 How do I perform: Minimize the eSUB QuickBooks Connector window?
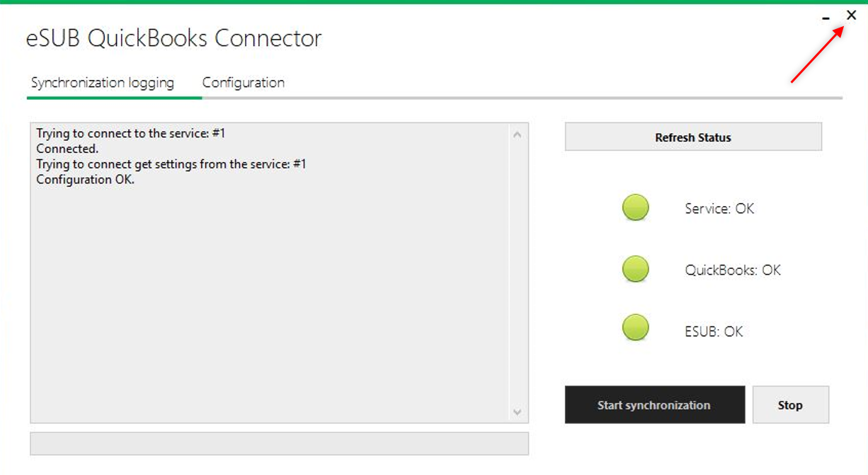click(x=826, y=17)
